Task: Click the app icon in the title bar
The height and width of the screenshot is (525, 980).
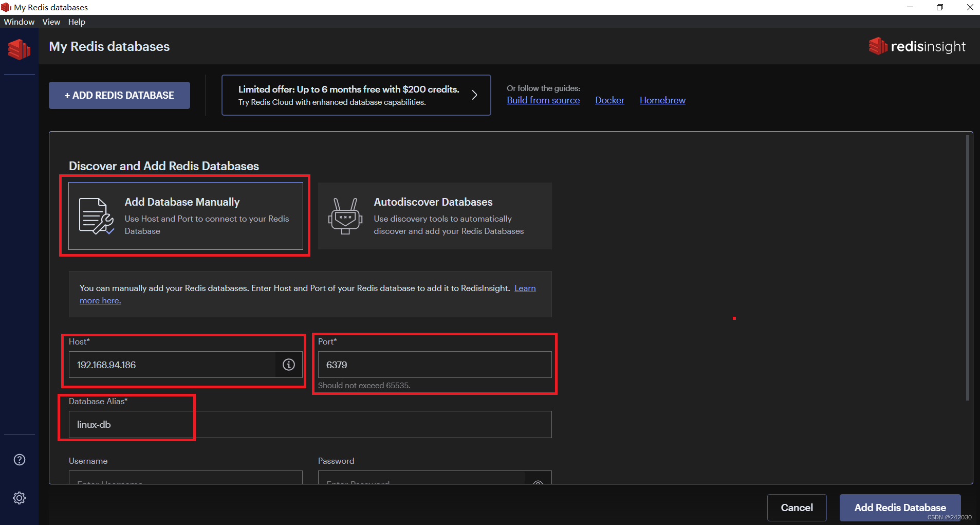Action: [x=6, y=7]
